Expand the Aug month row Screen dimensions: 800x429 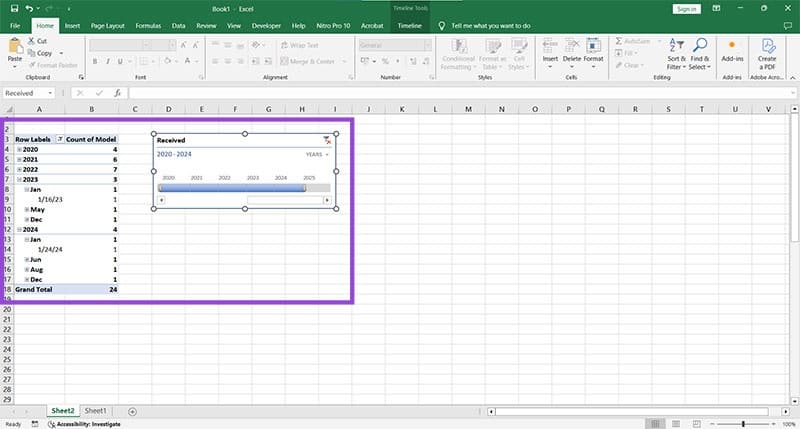click(27, 269)
